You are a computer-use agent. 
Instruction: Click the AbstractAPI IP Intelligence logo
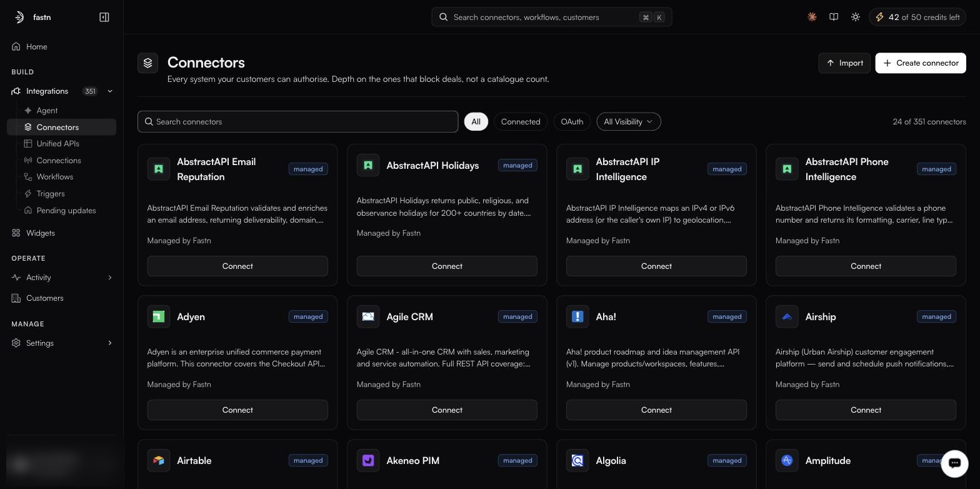(x=577, y=169)
